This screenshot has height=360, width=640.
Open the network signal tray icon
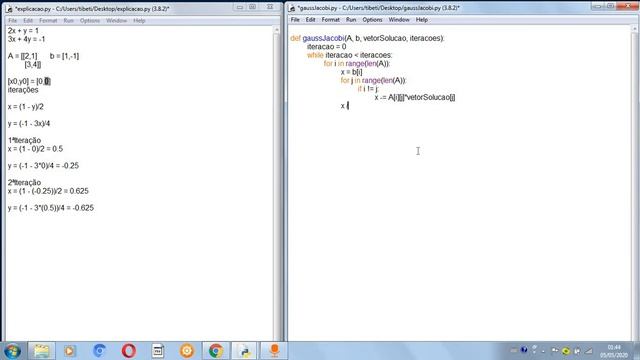pyautogui.click(x=589, y=350)
